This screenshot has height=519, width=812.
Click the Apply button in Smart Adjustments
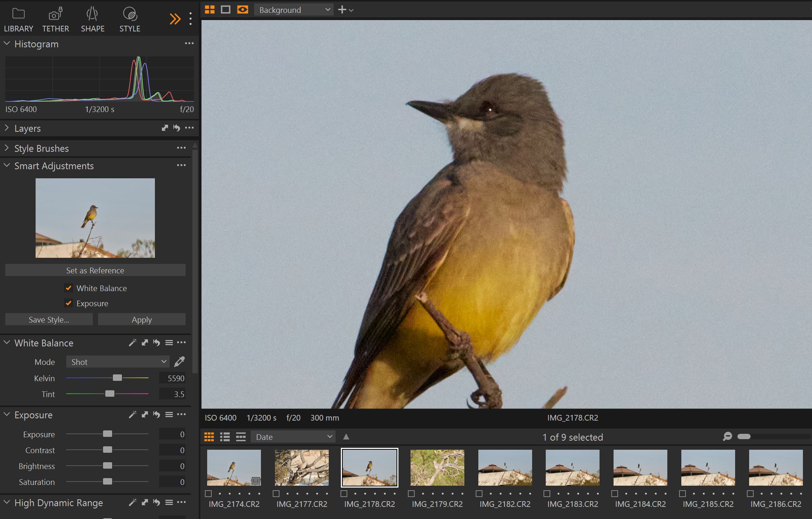point(142,319)
